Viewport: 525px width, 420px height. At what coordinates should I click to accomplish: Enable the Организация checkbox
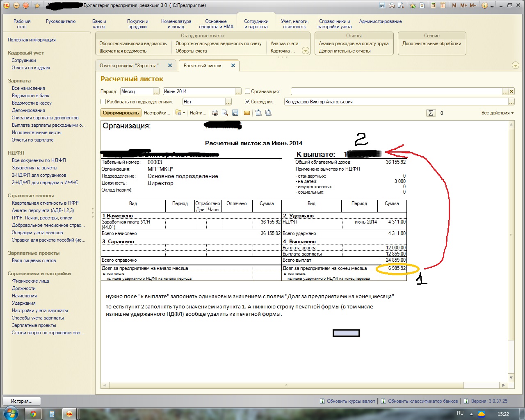point(247,91)
